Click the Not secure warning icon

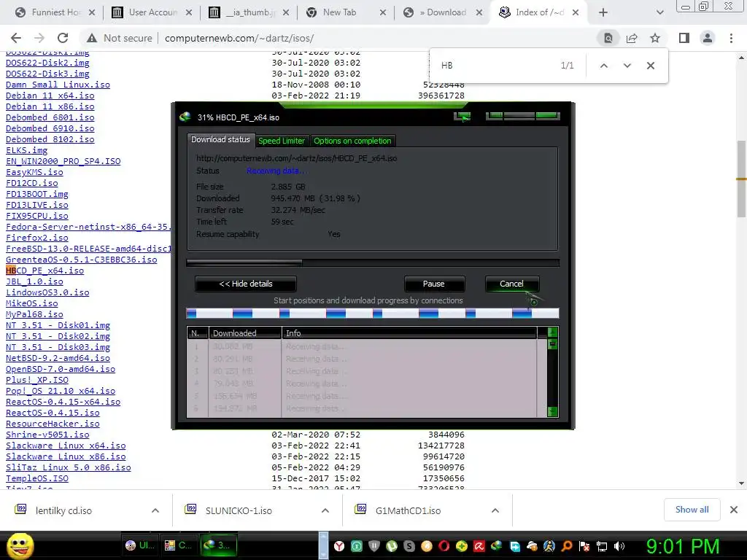click(x=92, y=38)
